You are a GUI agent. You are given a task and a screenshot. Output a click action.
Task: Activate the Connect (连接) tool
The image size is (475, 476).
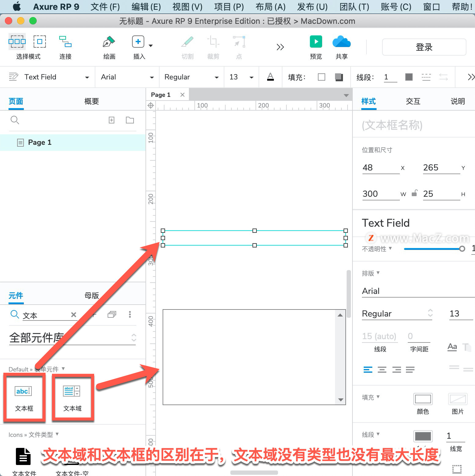coord(65,42)
